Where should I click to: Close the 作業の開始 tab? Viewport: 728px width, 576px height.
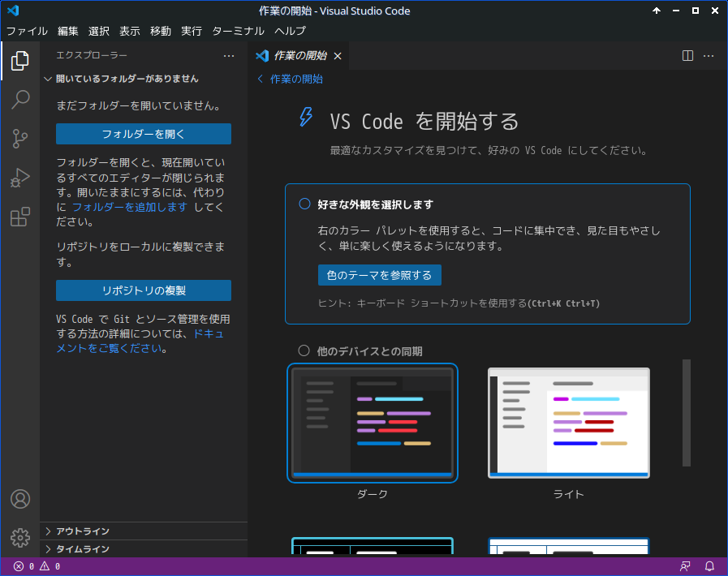338,56
